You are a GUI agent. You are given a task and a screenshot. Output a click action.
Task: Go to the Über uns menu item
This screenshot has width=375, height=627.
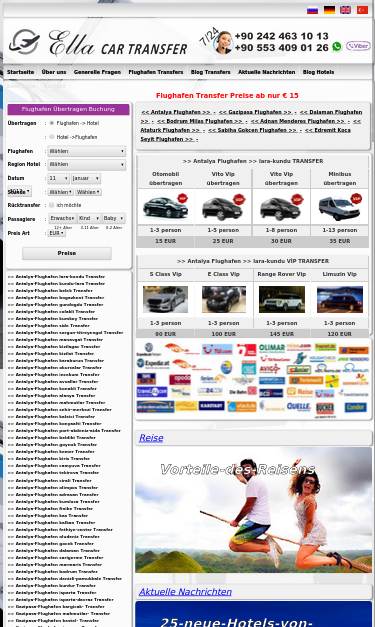pos(54,72)
